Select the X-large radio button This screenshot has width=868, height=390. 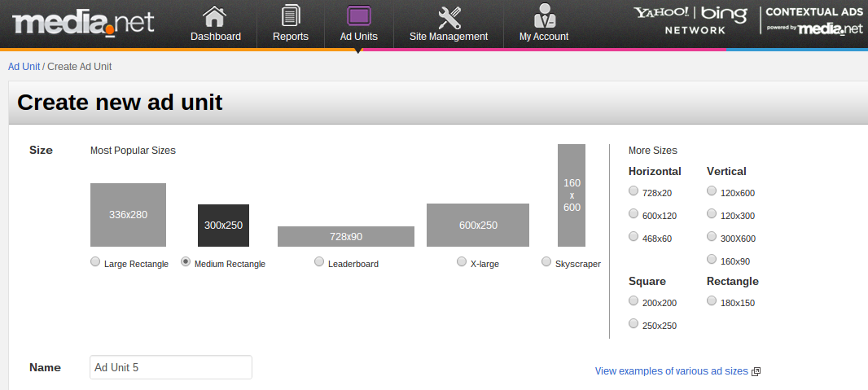point(462,261)
